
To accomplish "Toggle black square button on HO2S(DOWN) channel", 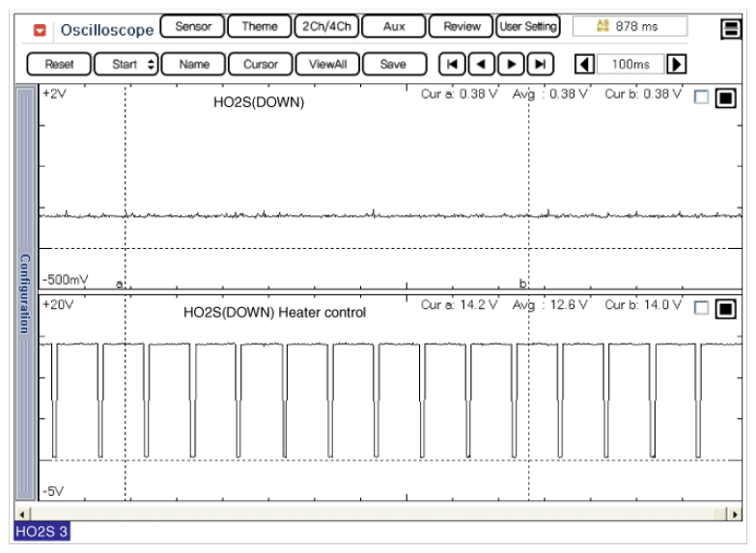I will [725, 97].
